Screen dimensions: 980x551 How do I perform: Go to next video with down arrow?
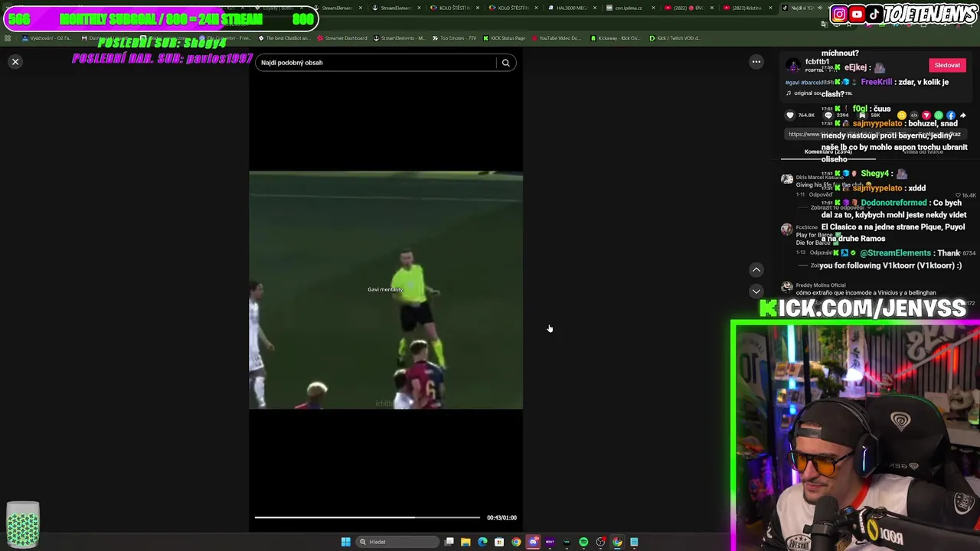point(756,292)
